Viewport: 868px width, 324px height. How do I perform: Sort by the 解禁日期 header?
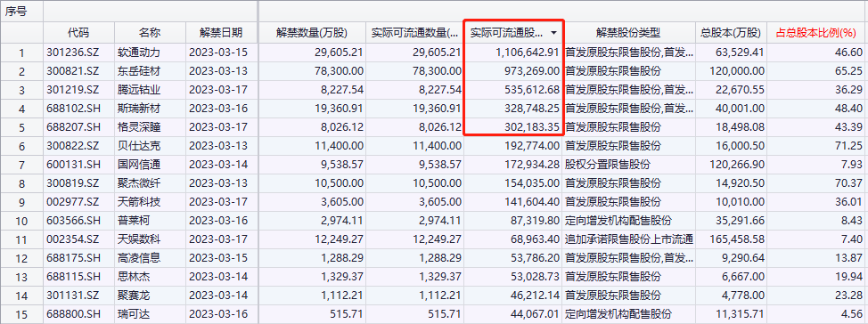tap(221, 33)
